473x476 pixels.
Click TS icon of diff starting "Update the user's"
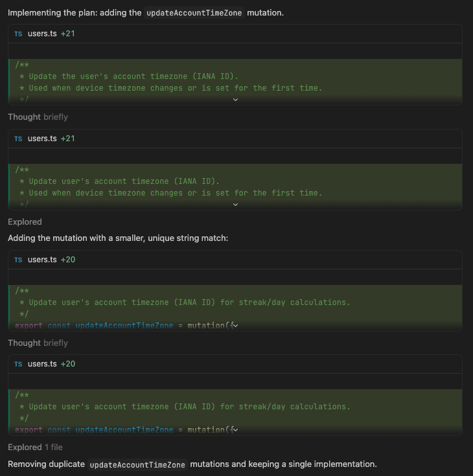(18, 34)
